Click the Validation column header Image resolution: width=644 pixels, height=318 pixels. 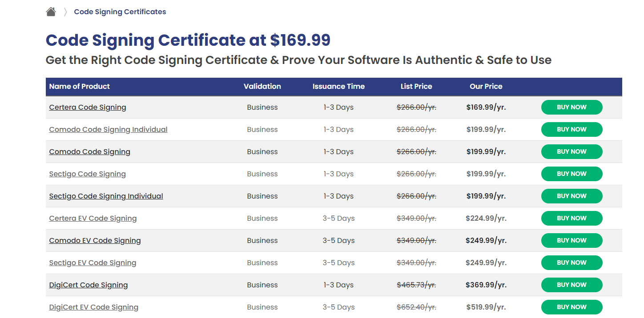262,86
